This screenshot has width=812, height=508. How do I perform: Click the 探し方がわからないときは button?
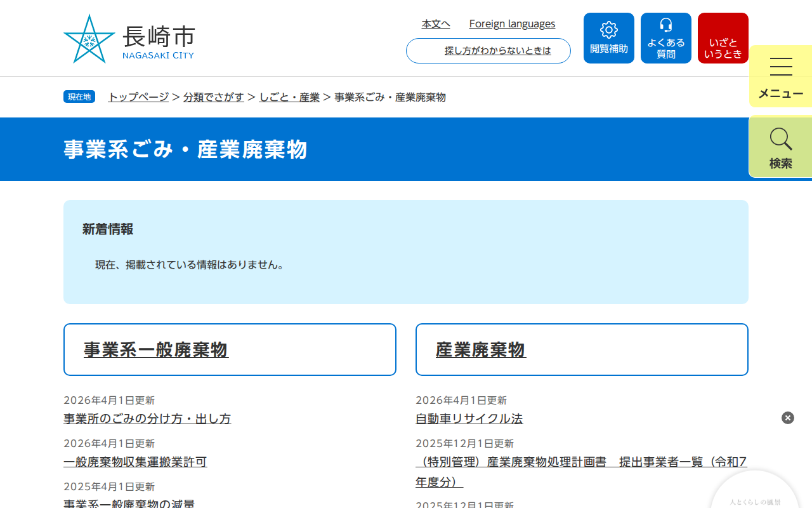tap(488, 51)
